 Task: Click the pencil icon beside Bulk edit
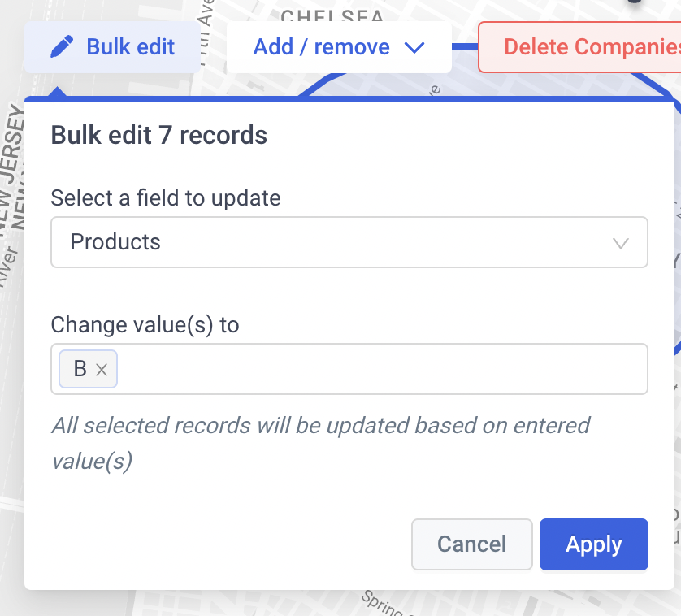(x=62, y=47)
